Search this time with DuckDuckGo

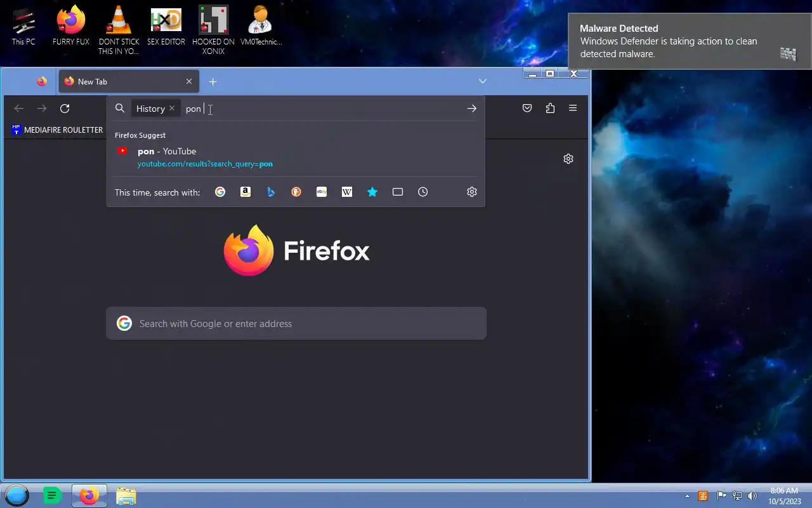[x=296, y=192]
